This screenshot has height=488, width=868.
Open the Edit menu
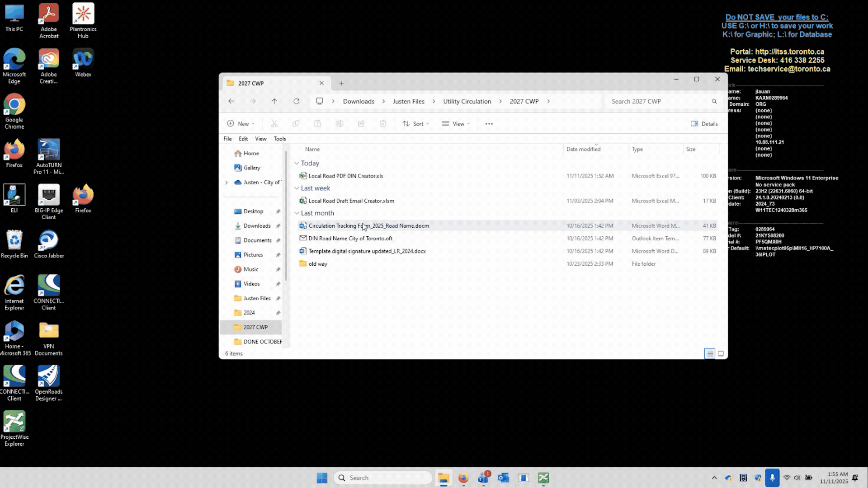[243, 139]
